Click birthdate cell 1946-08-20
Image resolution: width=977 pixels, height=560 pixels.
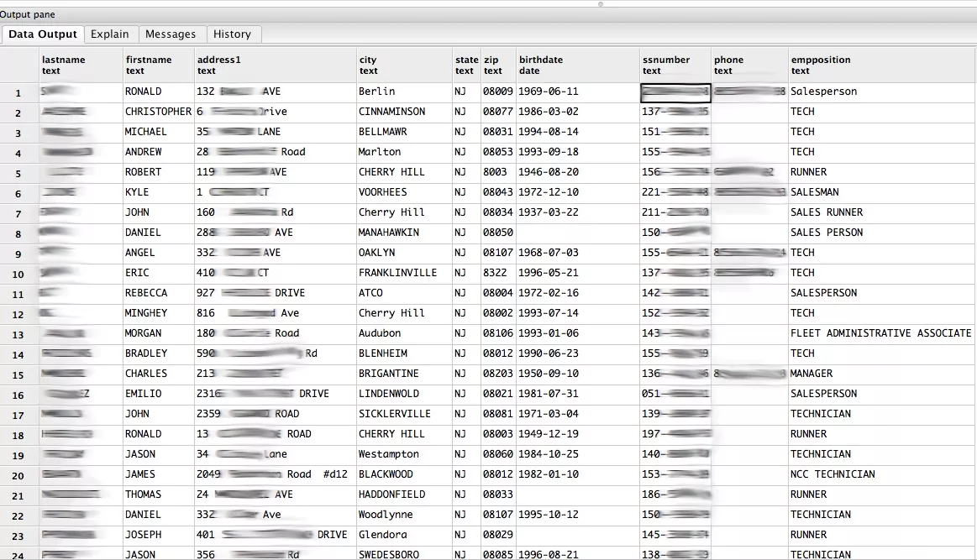coord(578,172)
